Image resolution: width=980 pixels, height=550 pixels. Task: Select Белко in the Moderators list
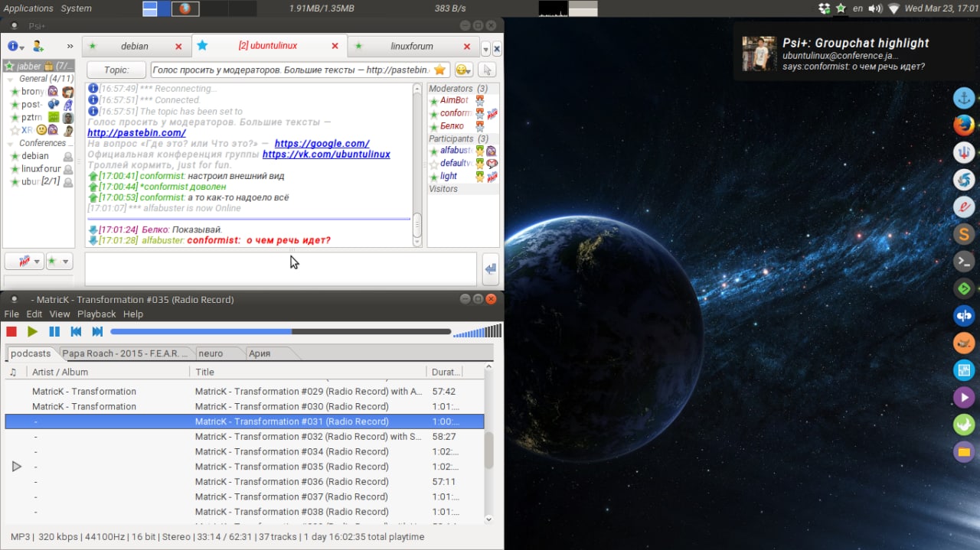462,126
